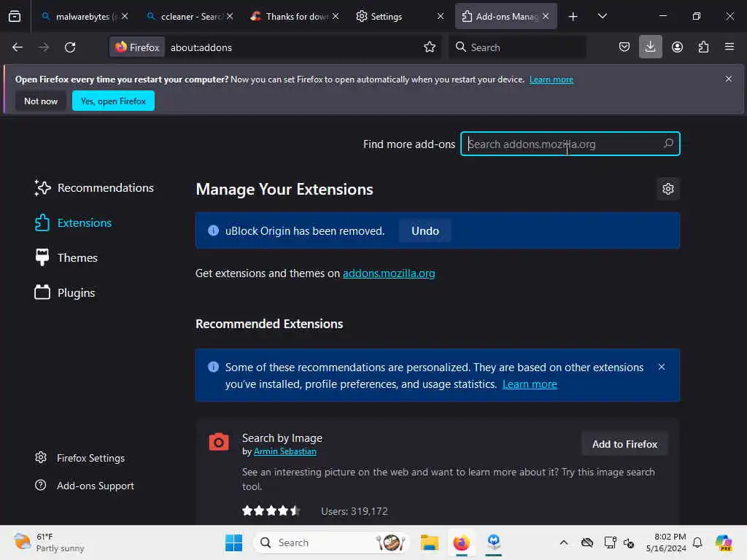
Task: Click the Not now button
Action: (41, 101)
